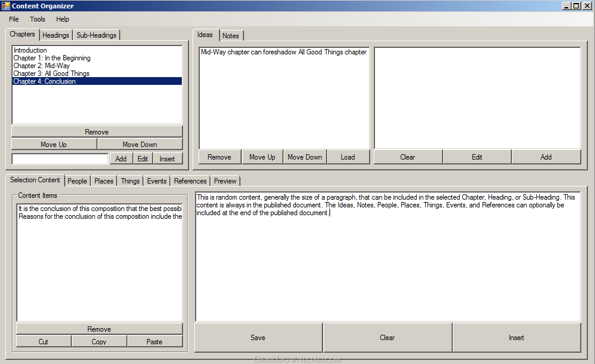Click Edit under the idea editor
This screenshot has height=364, width=595.
click(x=477, y=157)
